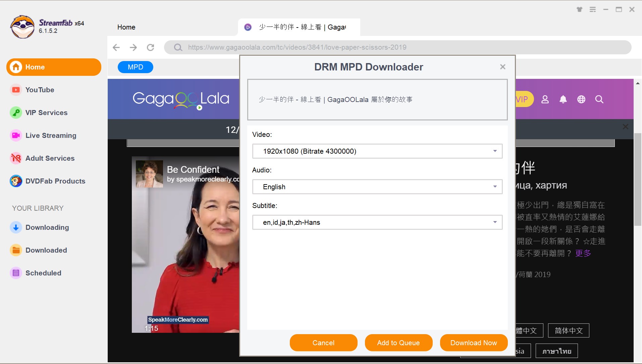642x364 pixels.
Task: Click Add to Queue button
Action: [398, 343]
